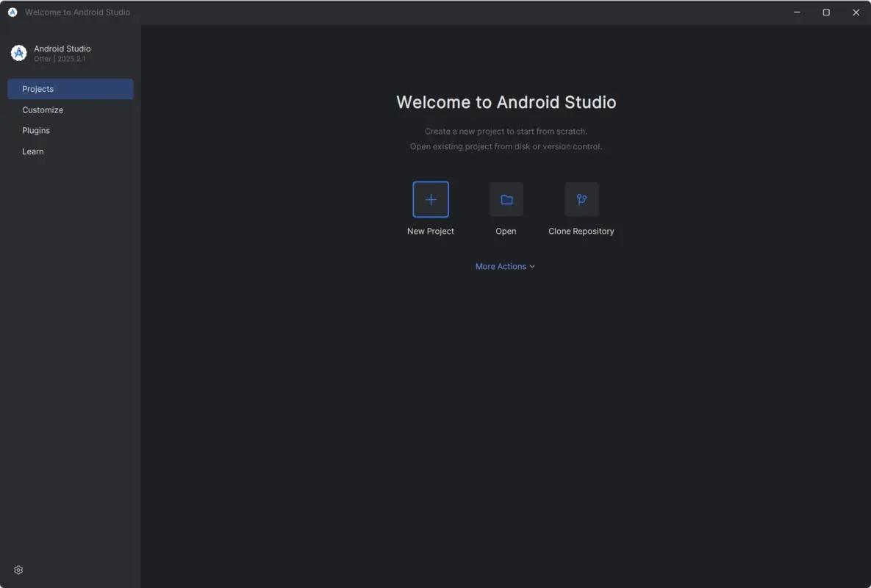Open IDE settings with the gear icon
The image size is (871, 588).
point(18,570)
